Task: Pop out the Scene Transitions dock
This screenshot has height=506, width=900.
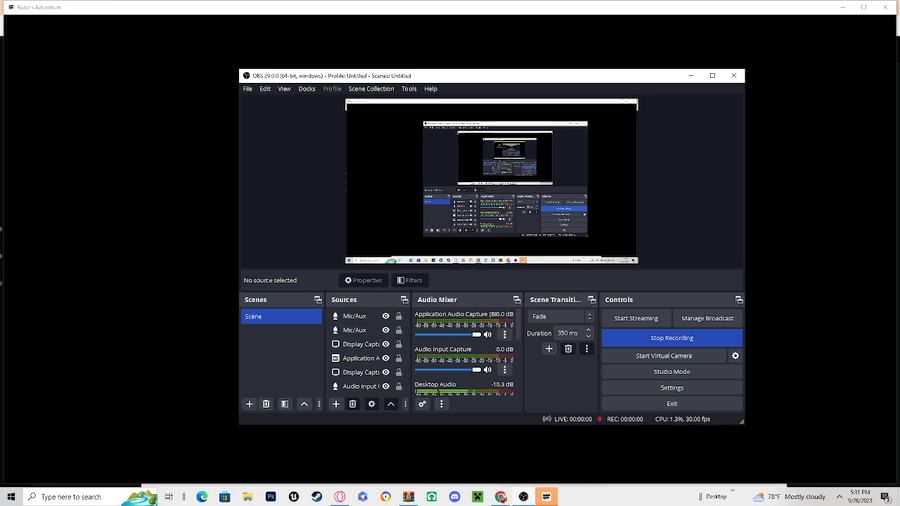Action: tap(592, 299)
